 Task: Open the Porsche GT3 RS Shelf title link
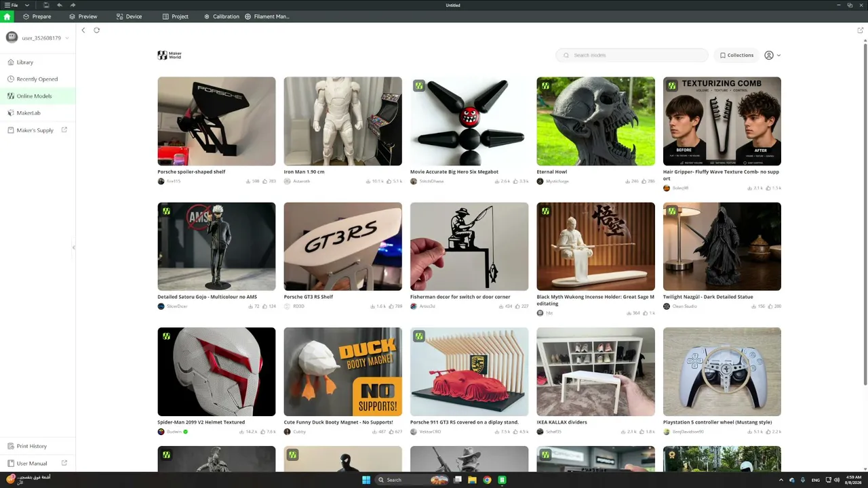tap(308, 297)
